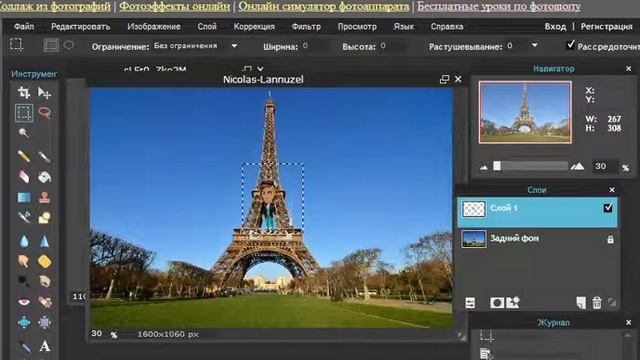This screenshot has height=360, width=640.
Task: Choose rectangular marquee shape in options bar
Action: (51, 45)
